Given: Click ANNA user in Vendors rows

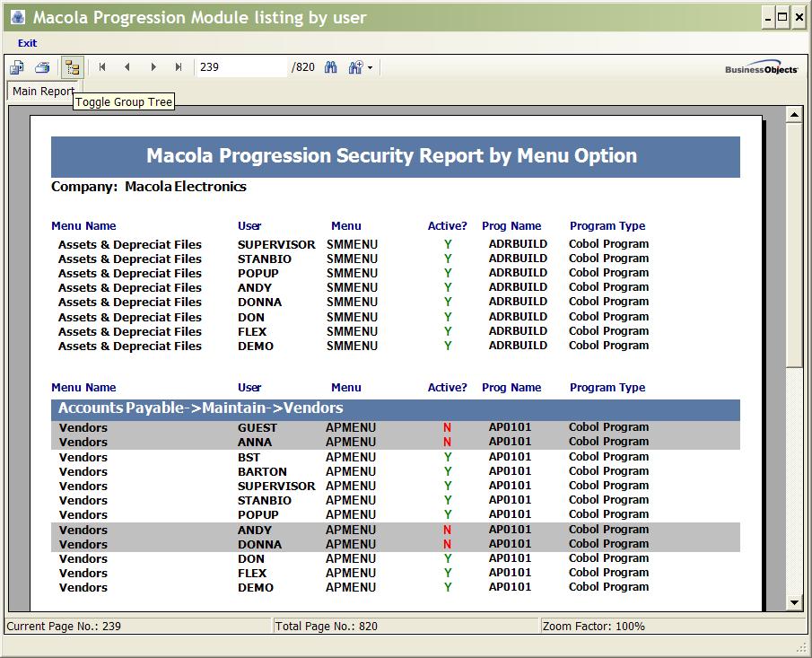Looking at the screenshot, I should click(255, 443).
